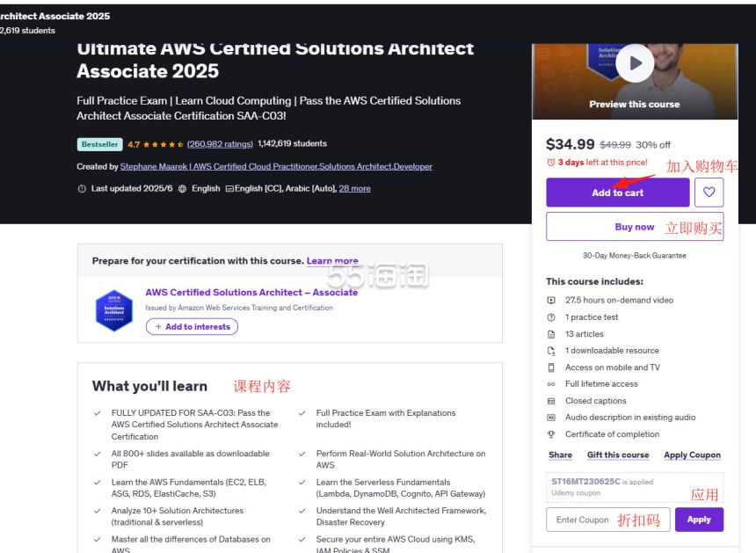The width and height of the screenshot is (756, 553).
Task: Click the Enter Coupon input field
Action: click(x=608, y=520)
